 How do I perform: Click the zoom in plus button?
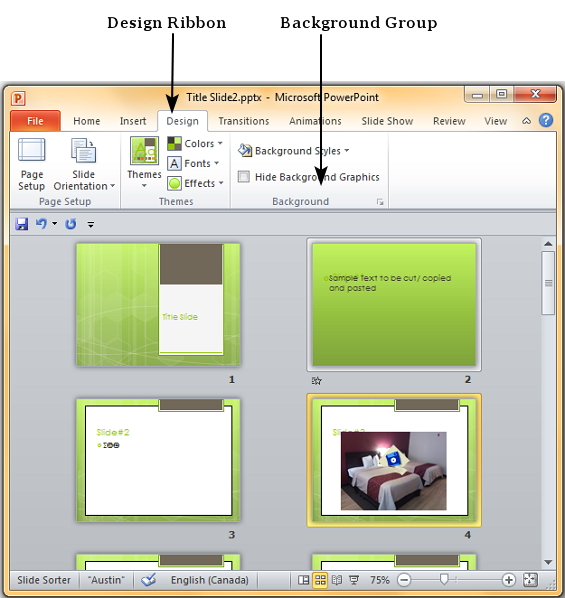(508, 580)
